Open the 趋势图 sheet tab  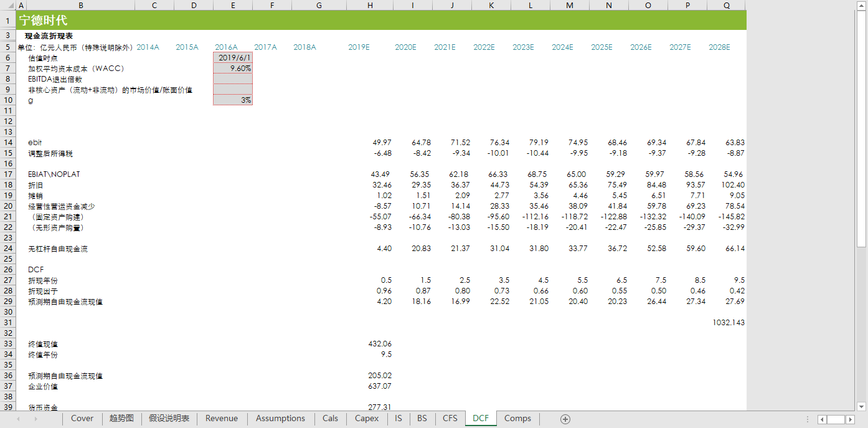[x=121, y=419]
